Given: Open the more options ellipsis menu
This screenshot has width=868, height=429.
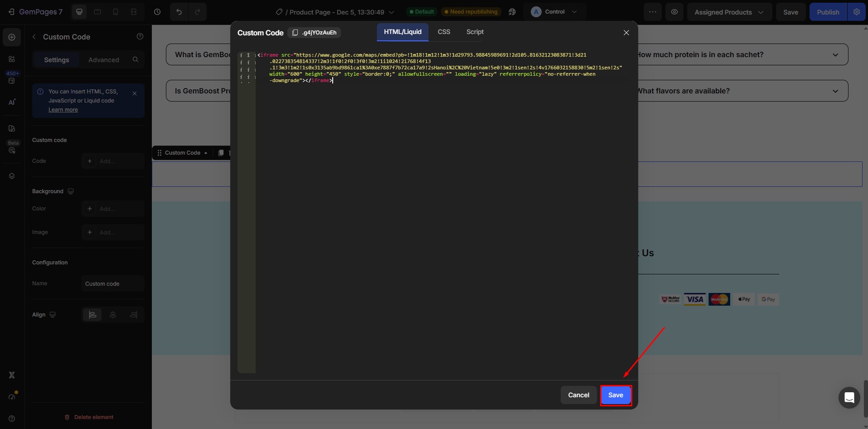Looking at the screenshot, I should click(x=652, y=12).
